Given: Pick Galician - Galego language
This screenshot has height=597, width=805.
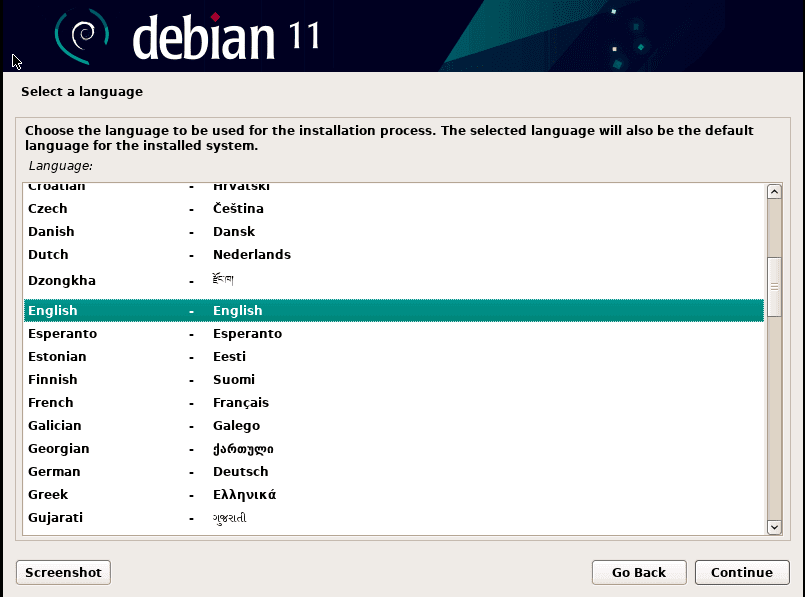Looking at the screenshot, I should pos(394,426).
